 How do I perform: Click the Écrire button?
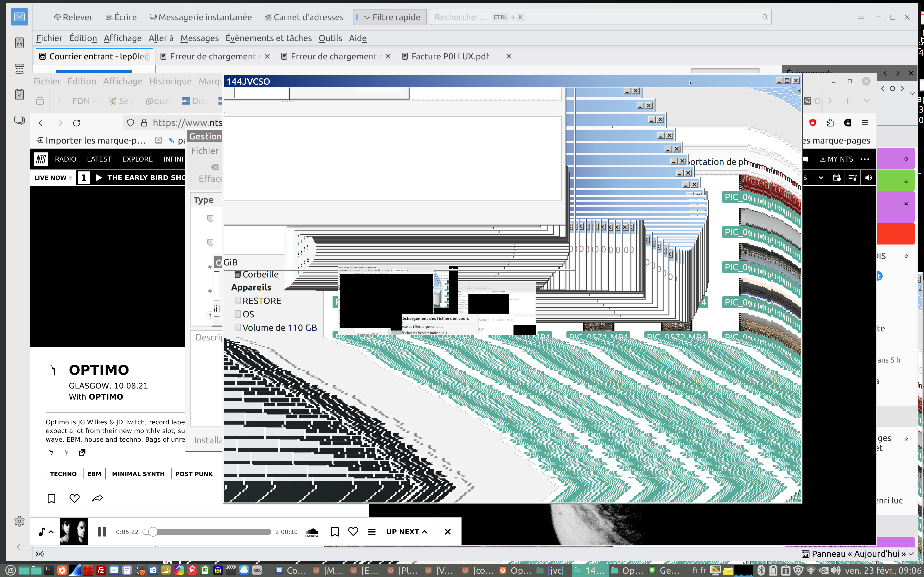pos(121,17)
